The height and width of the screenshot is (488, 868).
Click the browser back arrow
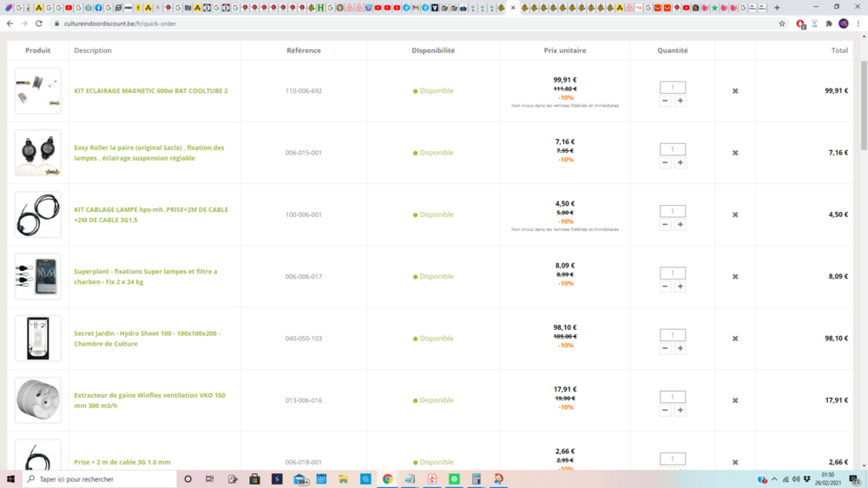click(x=10, y=23)
